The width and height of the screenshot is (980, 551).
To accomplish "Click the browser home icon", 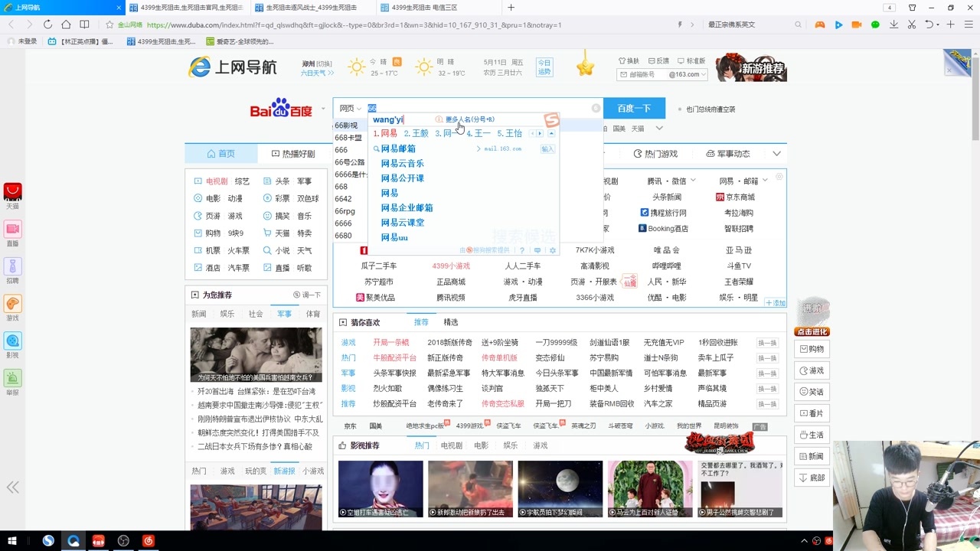I will [66, 24].
